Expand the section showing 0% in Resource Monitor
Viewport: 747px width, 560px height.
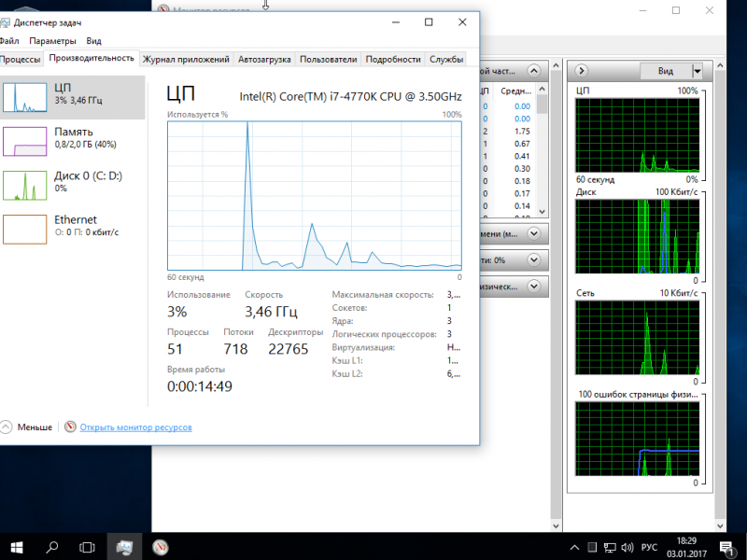point(534,260)
